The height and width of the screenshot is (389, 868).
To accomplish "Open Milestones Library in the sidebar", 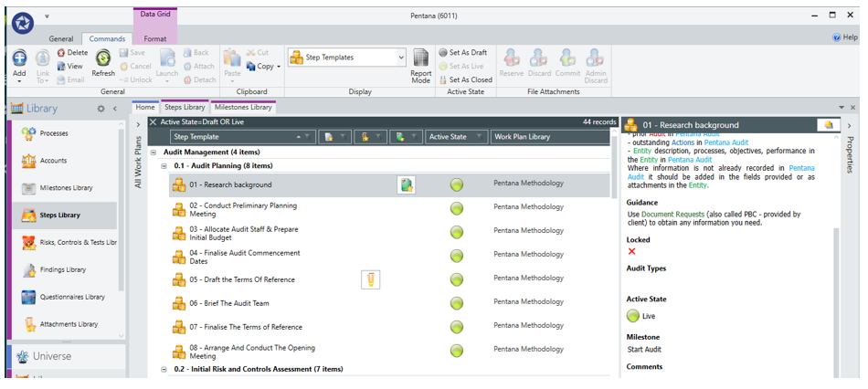I will click(x=64, y=188).
